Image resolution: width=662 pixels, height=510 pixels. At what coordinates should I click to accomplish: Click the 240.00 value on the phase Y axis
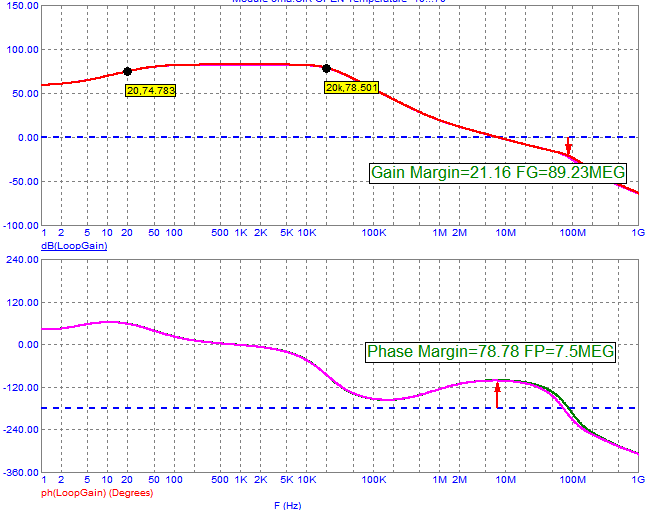[x=23, y=260]
